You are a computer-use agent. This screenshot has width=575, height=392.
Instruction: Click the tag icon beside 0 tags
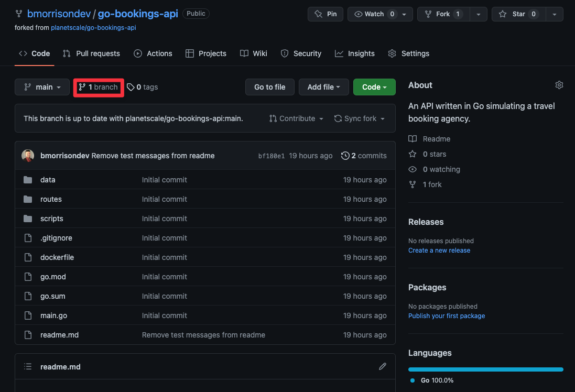pos(131,88)
